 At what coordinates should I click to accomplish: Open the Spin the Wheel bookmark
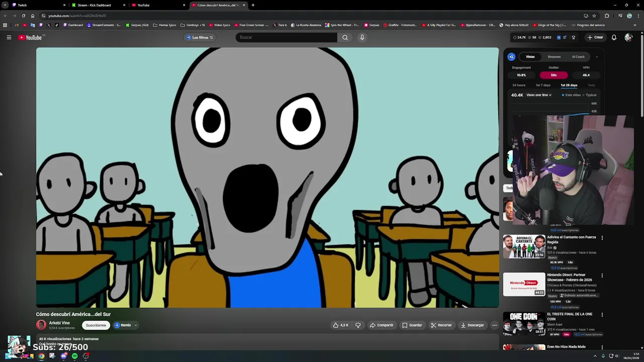342,25
